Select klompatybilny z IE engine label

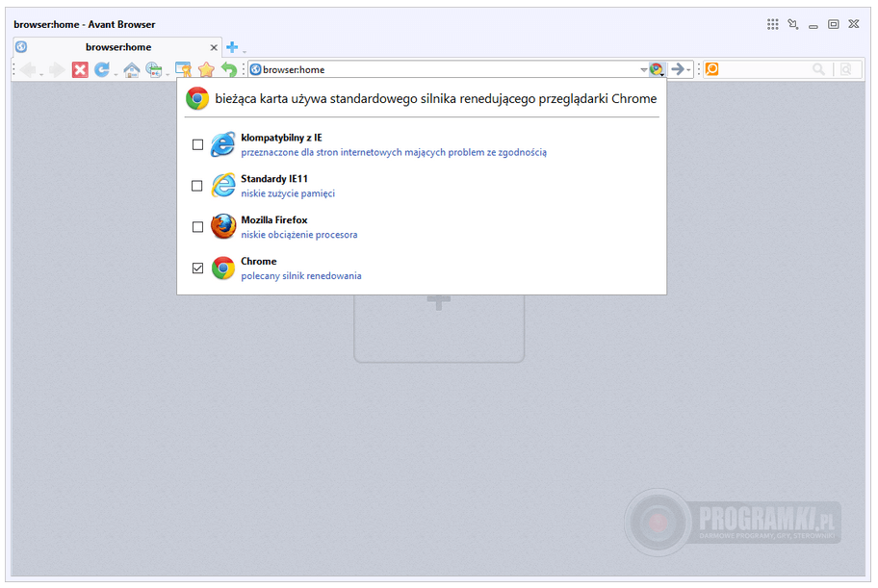281,138
